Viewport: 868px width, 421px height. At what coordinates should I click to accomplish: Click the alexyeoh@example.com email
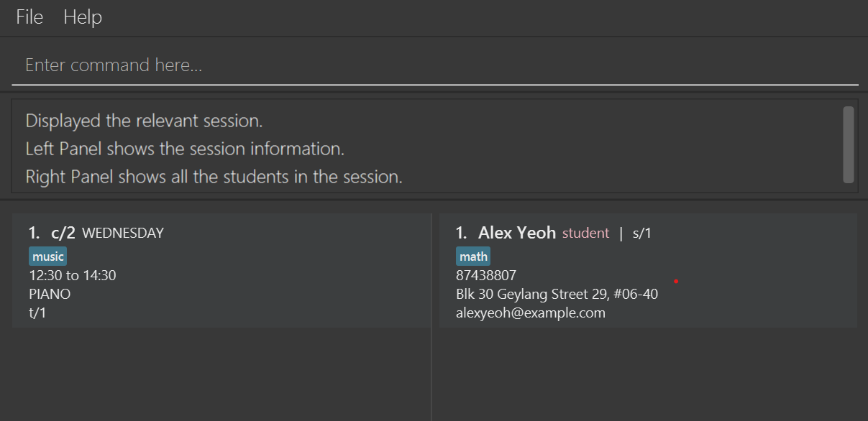click(x=531, y=313)
